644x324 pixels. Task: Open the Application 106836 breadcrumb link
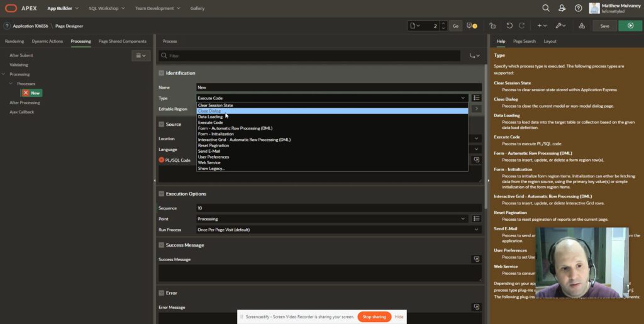click(x=30, y=26)
